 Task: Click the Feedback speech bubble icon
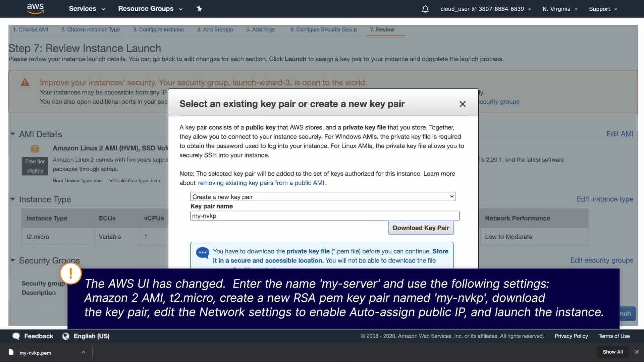16,336
